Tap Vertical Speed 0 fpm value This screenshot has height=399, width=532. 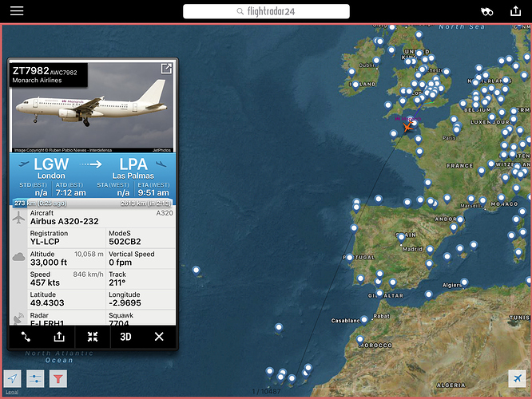(120, 263)
